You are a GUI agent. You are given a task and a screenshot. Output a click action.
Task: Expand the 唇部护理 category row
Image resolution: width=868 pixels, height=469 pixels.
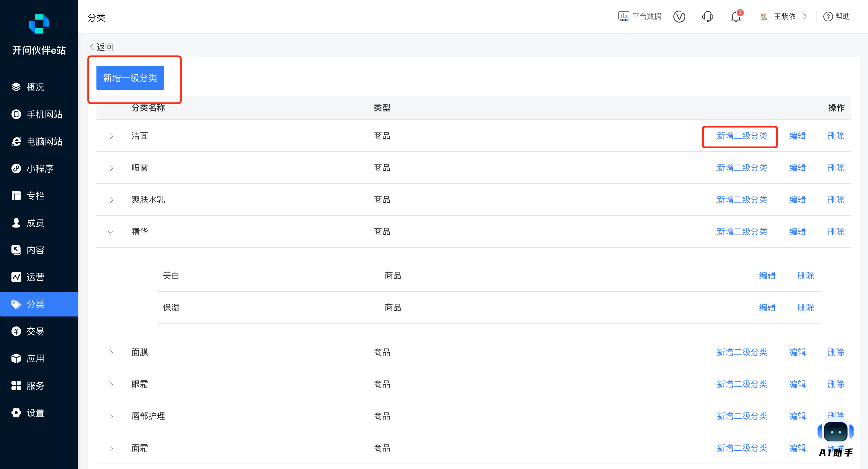(x=111, y=417)
